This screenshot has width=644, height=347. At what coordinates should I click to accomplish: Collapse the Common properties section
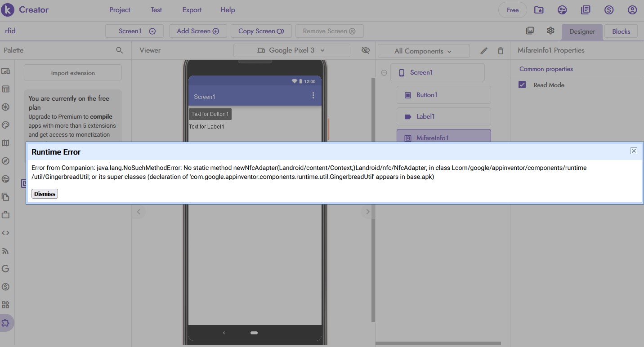coord(546,69)
